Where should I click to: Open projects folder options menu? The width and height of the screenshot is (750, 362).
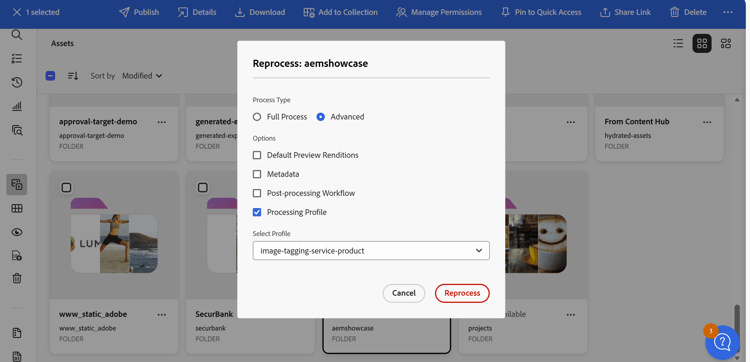571,315
